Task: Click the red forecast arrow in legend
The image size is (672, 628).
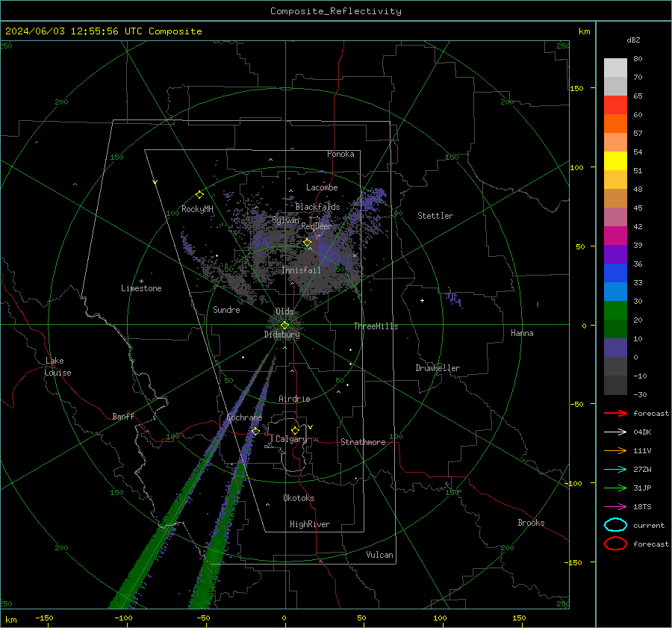Action: coord(615,413)
